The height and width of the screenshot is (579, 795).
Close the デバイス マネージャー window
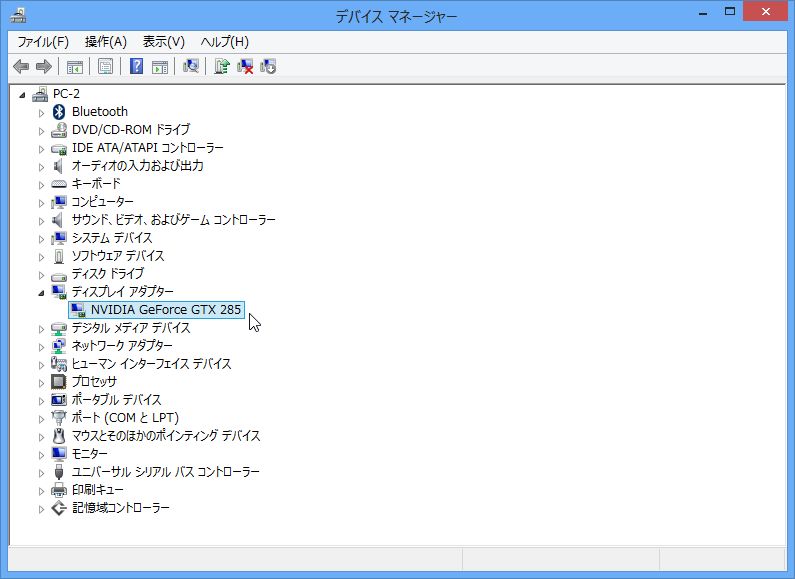pyautogui.click(x=766, y=11)
